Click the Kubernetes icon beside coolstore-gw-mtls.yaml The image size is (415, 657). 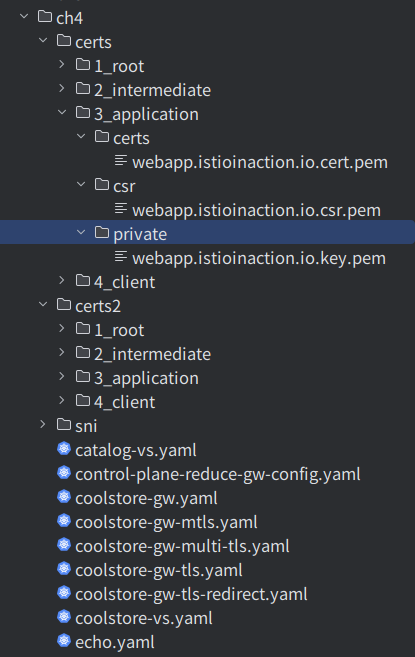(64, 521)
